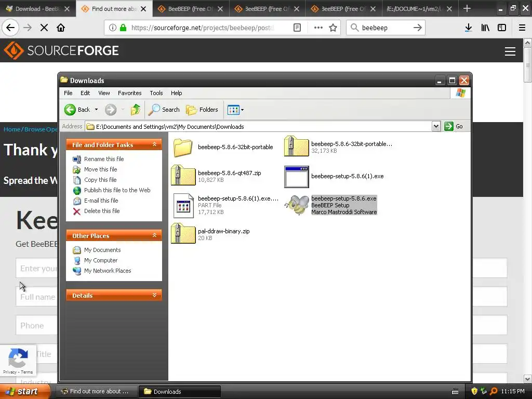Open the File menu
Image resolution: width=532 pixels, height=399 pixels.
[x=68, y=93]
